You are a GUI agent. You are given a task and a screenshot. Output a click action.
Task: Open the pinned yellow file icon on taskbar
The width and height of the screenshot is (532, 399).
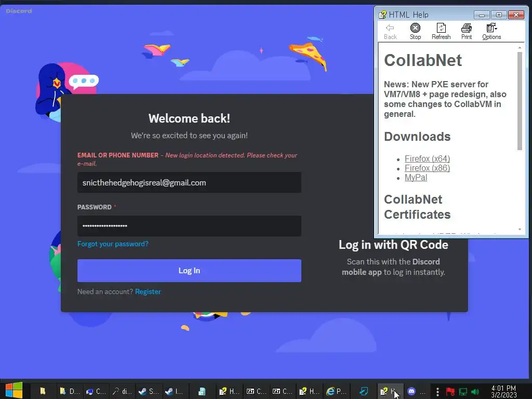point(43,391)
